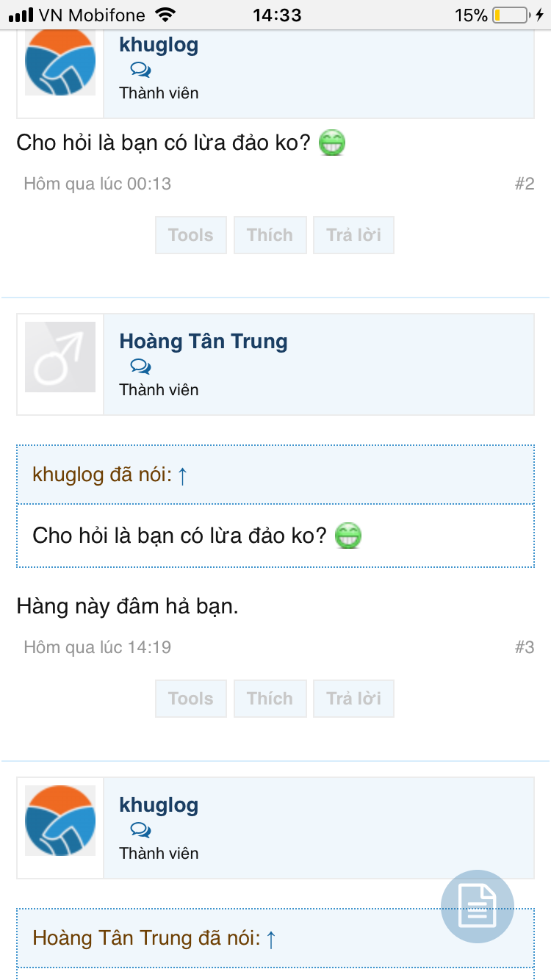Open the #2 post permalink

524,184
